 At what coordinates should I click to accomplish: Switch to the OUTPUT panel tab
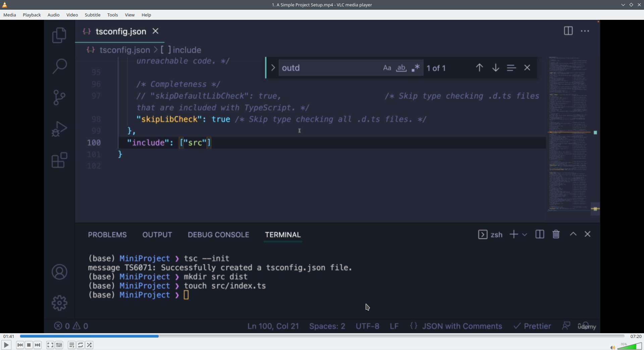click(157, 235)
